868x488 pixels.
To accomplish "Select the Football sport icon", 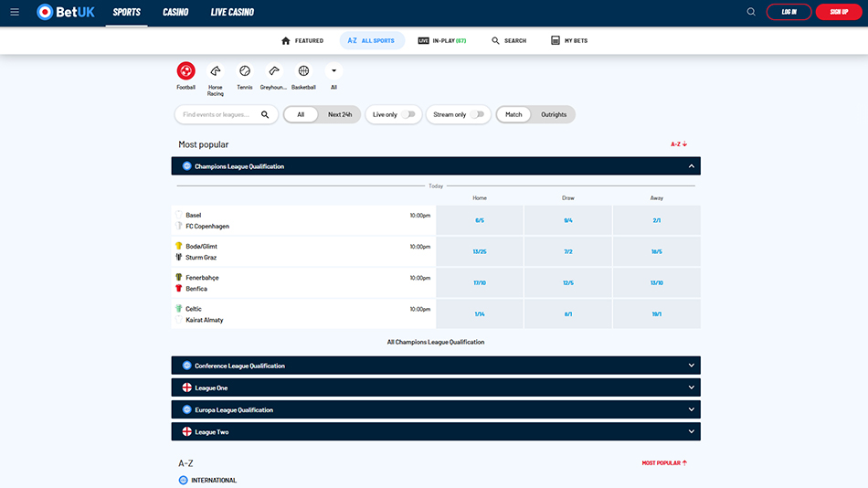I will (185, 71).
